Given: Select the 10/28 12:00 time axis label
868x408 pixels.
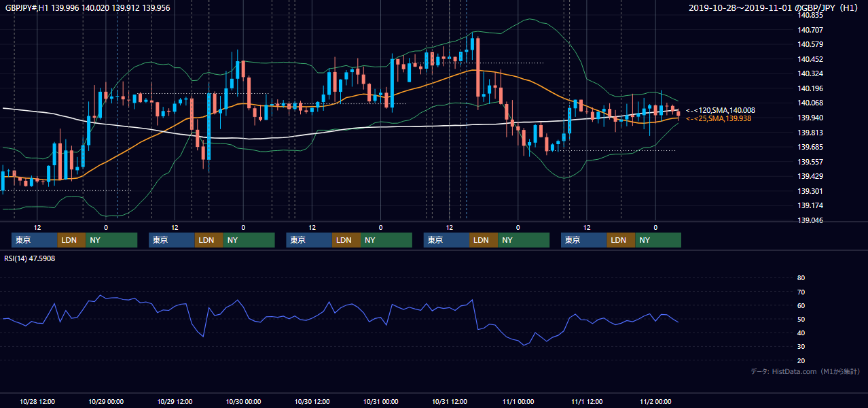Looking at the screenshot, I should (37, 401).
